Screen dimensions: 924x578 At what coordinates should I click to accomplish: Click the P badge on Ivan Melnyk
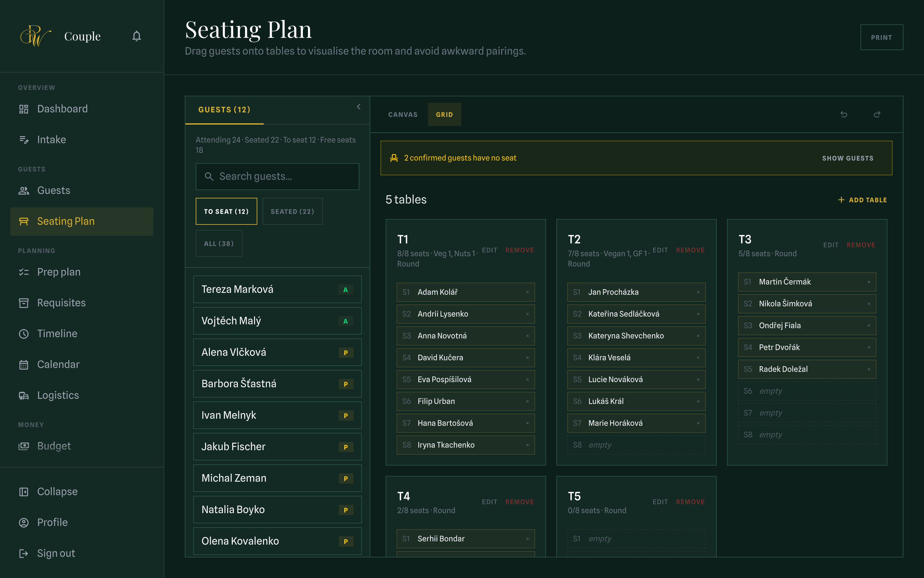click(x=346, y=416)
